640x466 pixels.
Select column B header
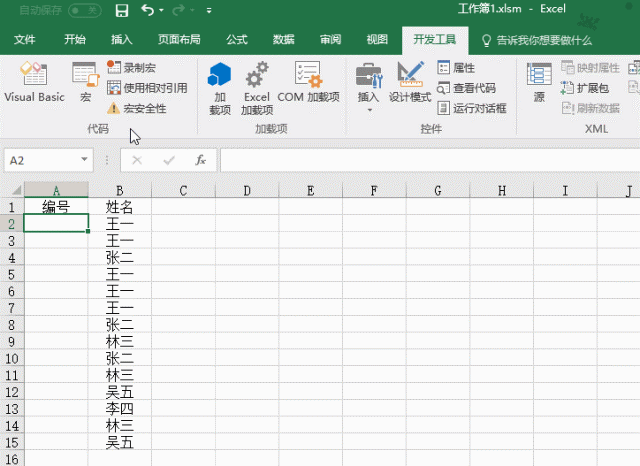point(120,190)
